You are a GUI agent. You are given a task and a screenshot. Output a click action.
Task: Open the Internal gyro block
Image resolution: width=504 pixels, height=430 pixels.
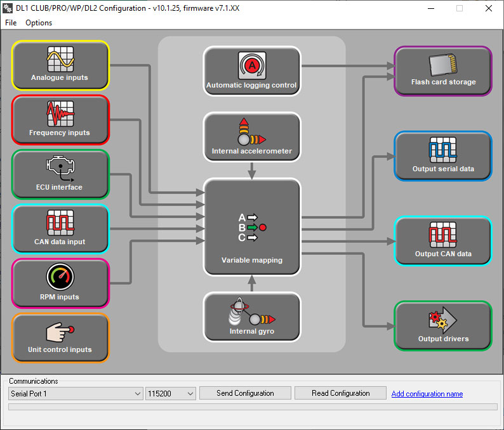click(251, 317)
